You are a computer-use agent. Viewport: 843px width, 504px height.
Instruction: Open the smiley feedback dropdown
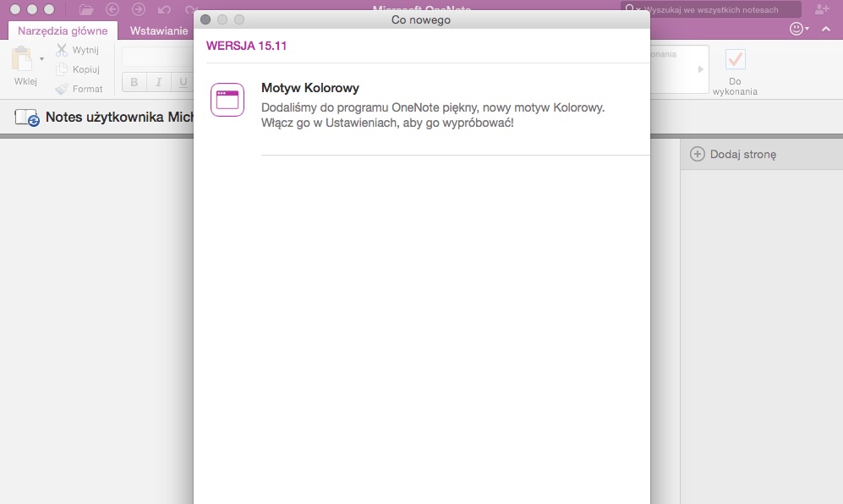pos(798,29)
